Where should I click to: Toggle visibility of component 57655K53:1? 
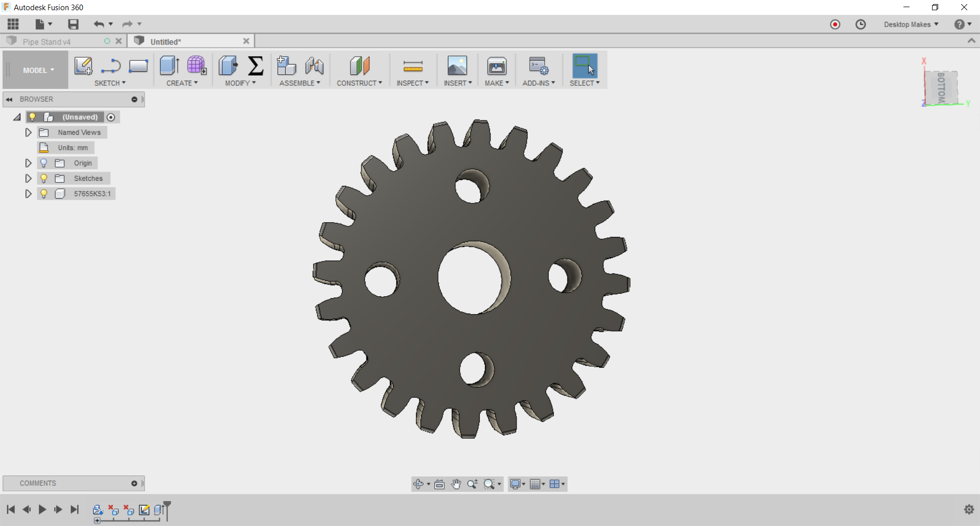[x=44, y=194]
